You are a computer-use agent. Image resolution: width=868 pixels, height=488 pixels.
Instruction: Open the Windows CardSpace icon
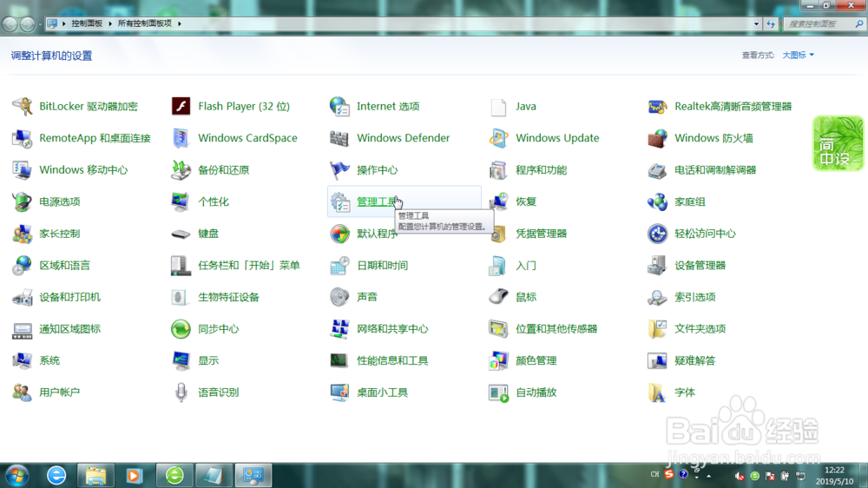[x=181, y=138]
